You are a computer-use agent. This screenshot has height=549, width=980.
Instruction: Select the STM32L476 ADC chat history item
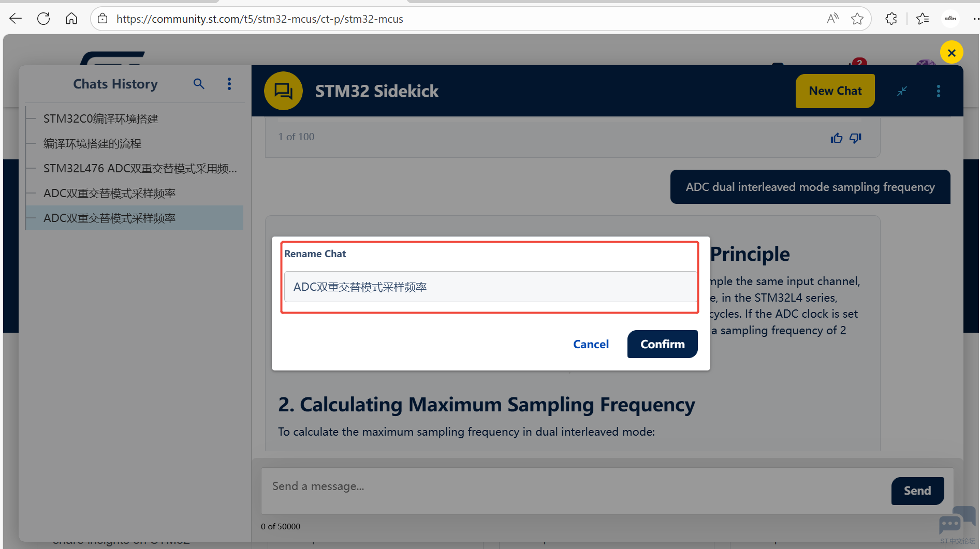tap(140, 169)
